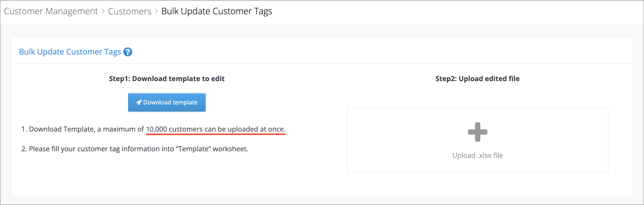This screenshot has width=644, height=205.
Task: Click Step1: Download template to edit heading
Action: click(167, 79)
